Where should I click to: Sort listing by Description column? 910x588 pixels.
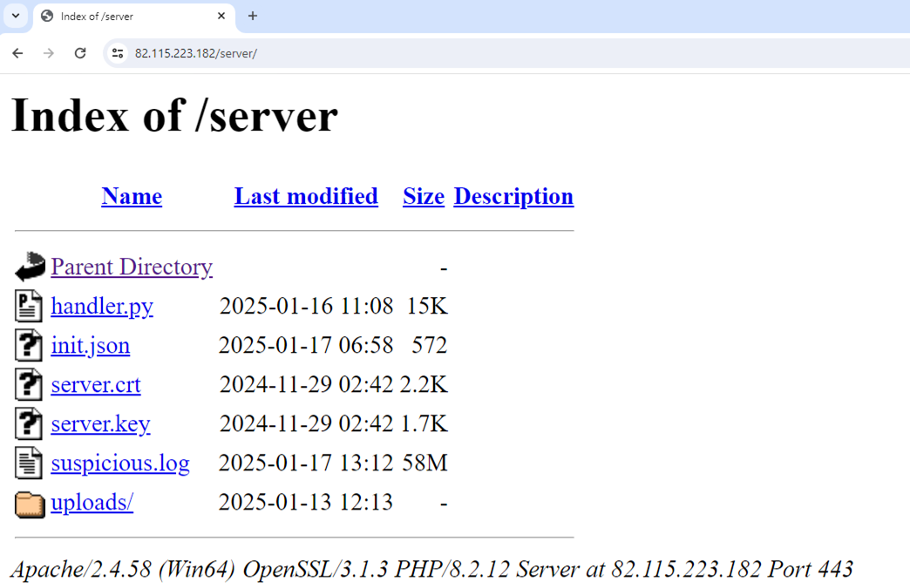point(513,196)
